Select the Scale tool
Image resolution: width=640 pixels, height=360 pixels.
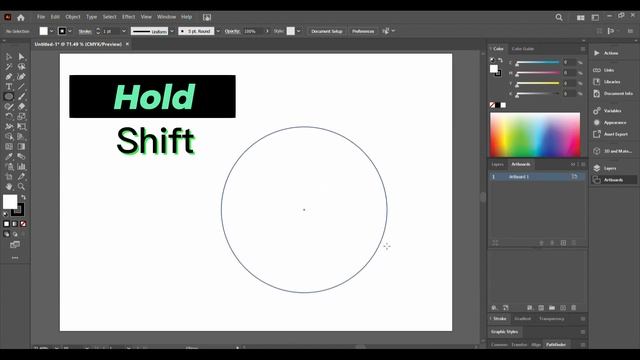click(x=21, y=117)
